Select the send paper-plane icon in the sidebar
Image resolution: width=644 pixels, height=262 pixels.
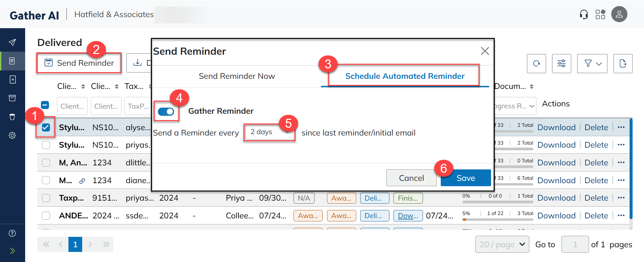12,42
